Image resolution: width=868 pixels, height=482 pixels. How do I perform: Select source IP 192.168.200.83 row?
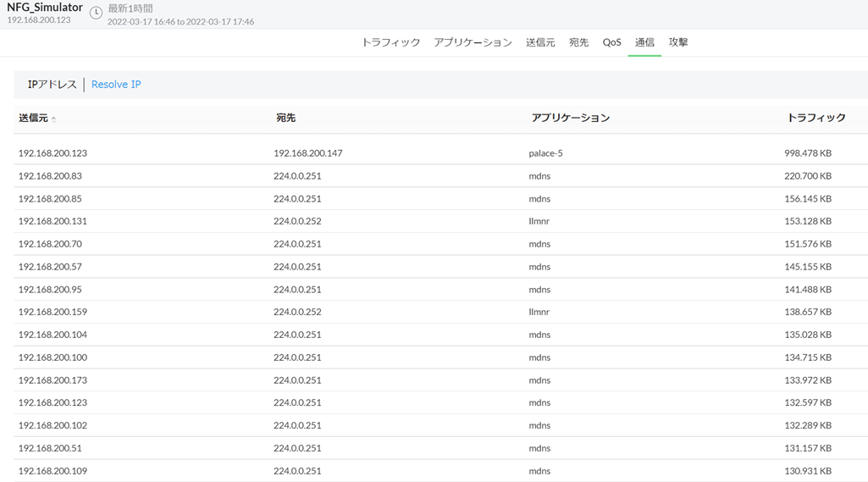pyautogui.click(x=50, y=176)
